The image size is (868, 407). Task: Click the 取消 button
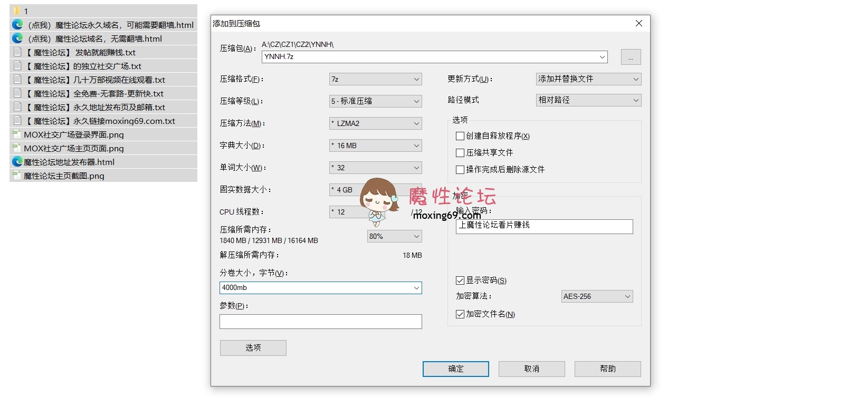pyautogui.click(x=531, y=369)
